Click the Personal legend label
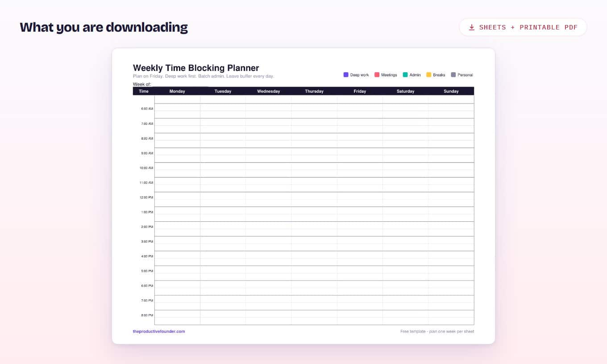This screenshot has height=364, width=607. click(x=466, y=75)
